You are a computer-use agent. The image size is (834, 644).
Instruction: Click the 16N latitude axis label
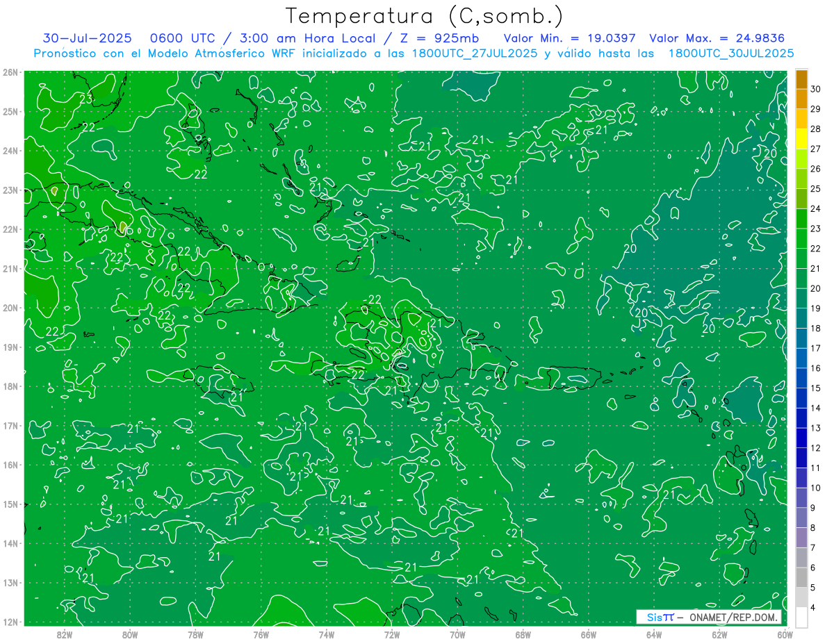(11, 465)
